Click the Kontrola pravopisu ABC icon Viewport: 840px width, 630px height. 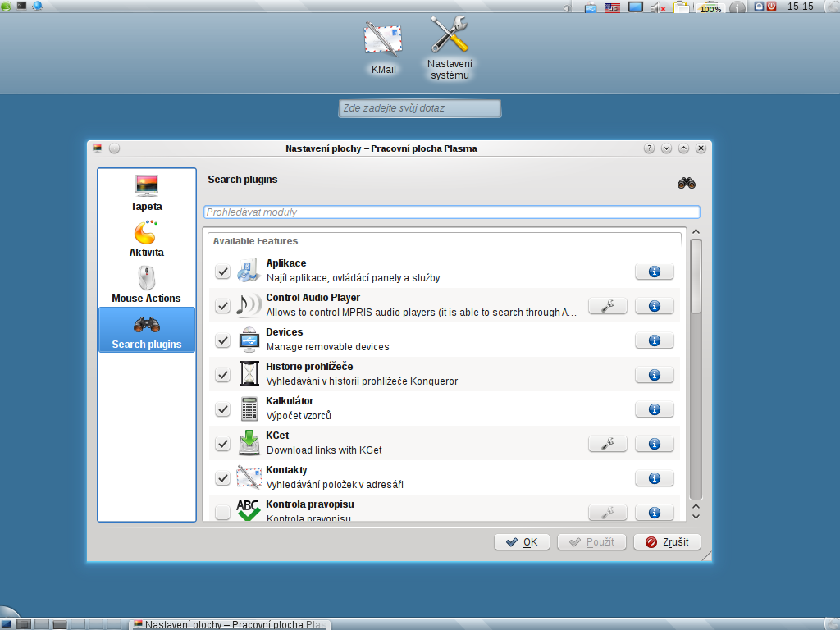pyautogui.click(x=249, y=510)
